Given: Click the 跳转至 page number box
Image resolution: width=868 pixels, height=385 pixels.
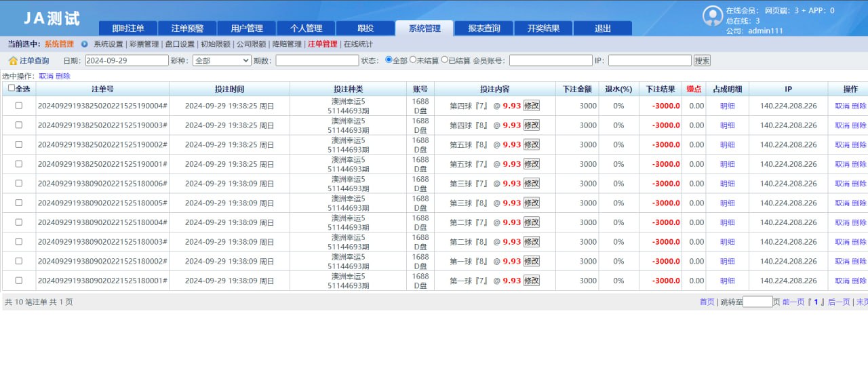Looking at the screenshot, I should 757,302.
